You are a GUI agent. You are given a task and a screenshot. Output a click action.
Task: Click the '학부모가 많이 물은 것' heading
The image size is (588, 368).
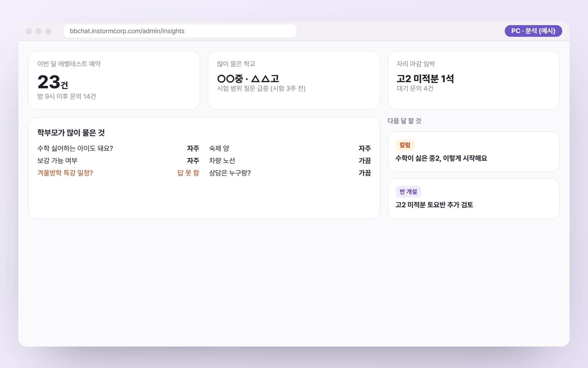[x=71, y=132]
